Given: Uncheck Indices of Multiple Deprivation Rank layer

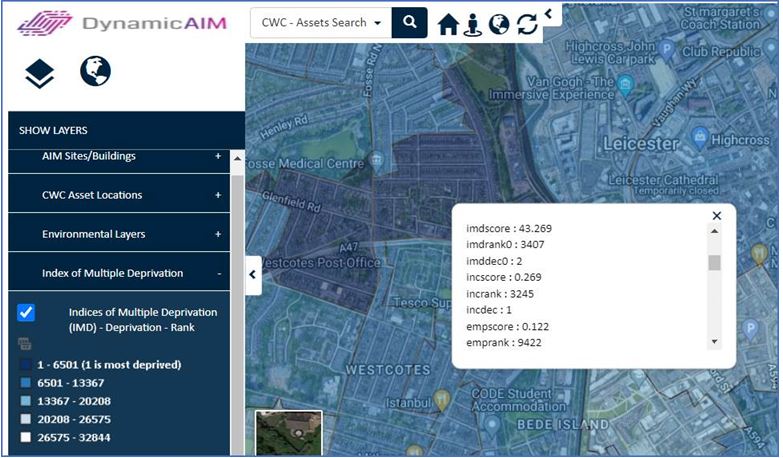Looking at the screenshot, I should (26, 313).
